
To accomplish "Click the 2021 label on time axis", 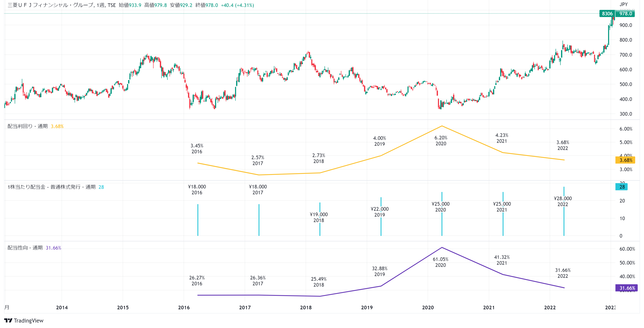I will (489, 307).
